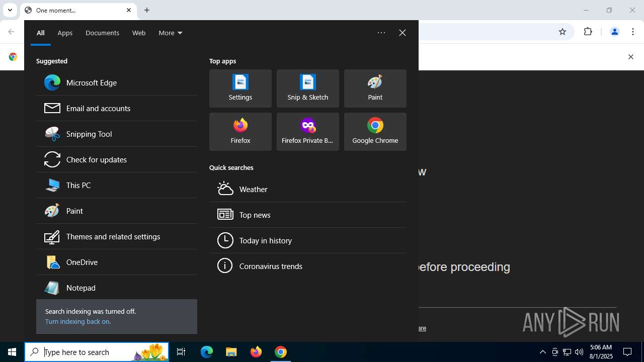Go back in Chrome
This screenshot has height=362, width=644.
[x=11, y=32]
